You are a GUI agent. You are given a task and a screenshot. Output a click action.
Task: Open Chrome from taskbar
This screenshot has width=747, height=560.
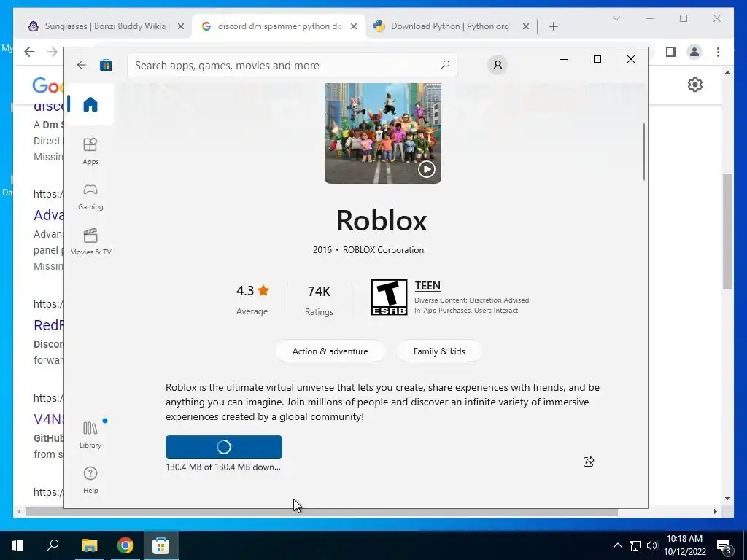click(125, 545)
